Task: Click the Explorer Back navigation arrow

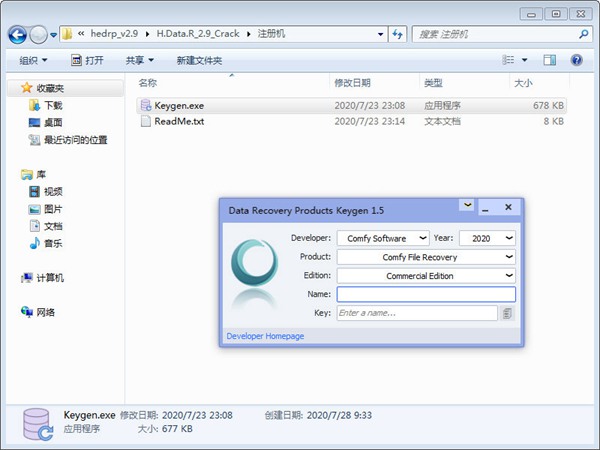Action: pyautogui.click(x=18, y=35)
